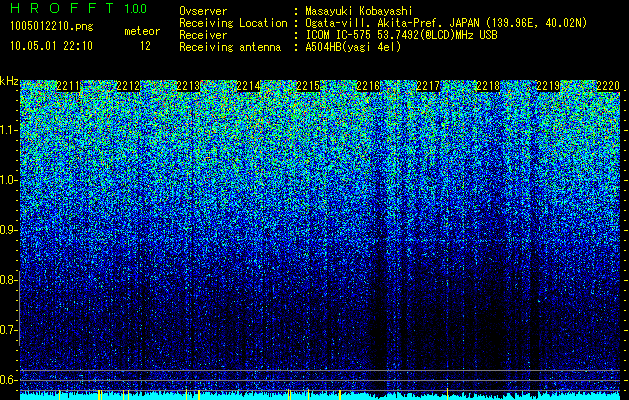Click the Receiver field label
629x400 pixels.
203,35
